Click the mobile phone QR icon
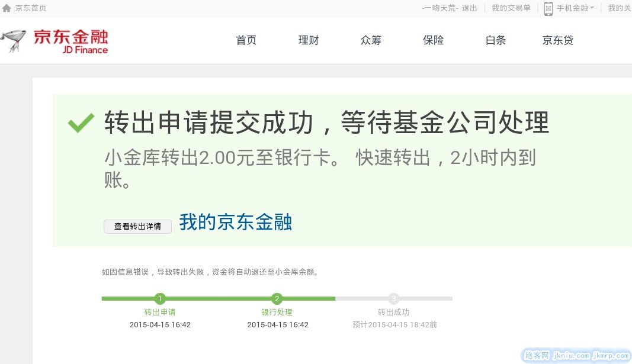 [548, 8]
